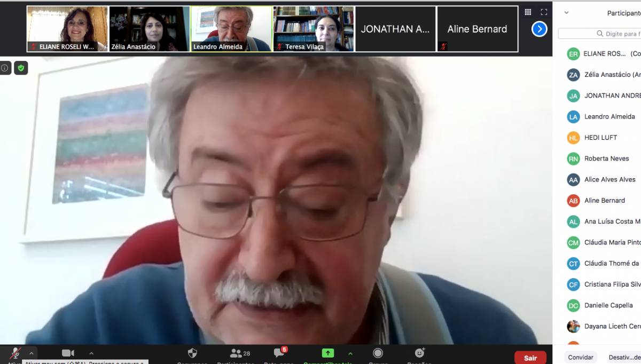Open chat with 5 unread messages

[279, 353]
